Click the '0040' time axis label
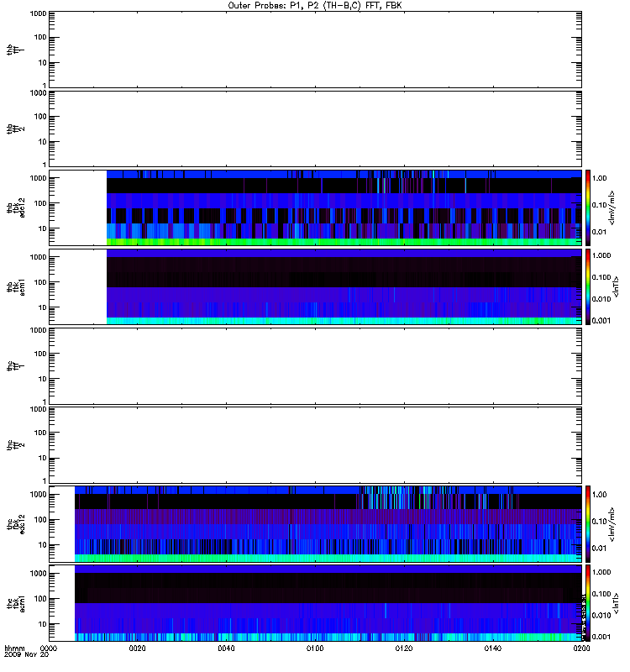 [x=226, y=648]
